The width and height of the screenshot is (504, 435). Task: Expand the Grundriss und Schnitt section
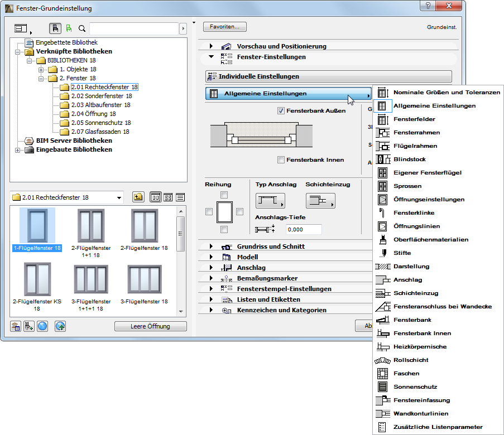212,246
